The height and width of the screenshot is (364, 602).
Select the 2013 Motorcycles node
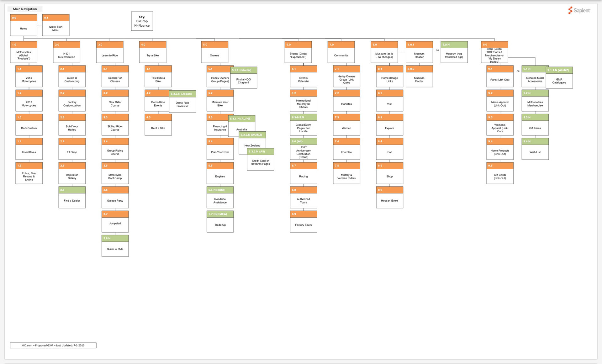(29, 101)
